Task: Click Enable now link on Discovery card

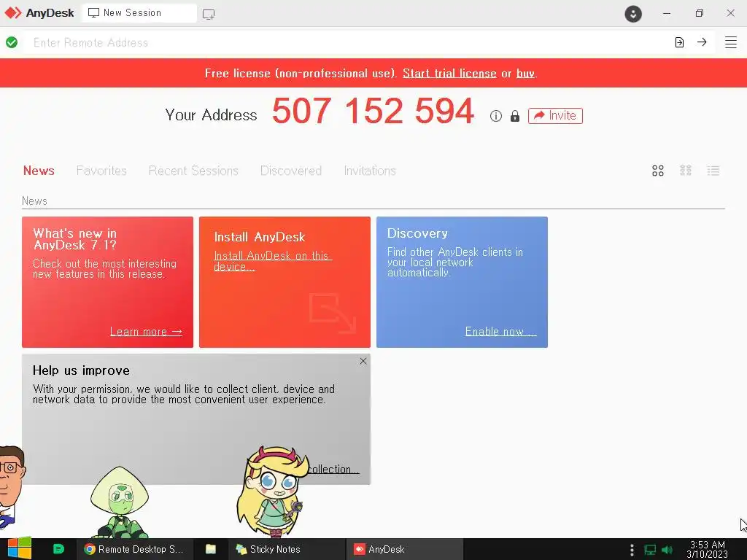Action: click(500, 332)
